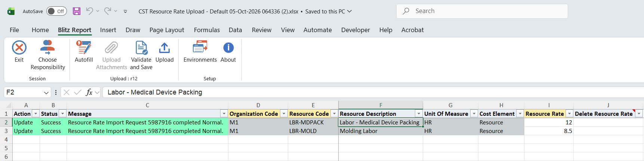This screenshot has width=644, height=161.
Task: Run the Autofill tool
Action: tap(84, 52)
